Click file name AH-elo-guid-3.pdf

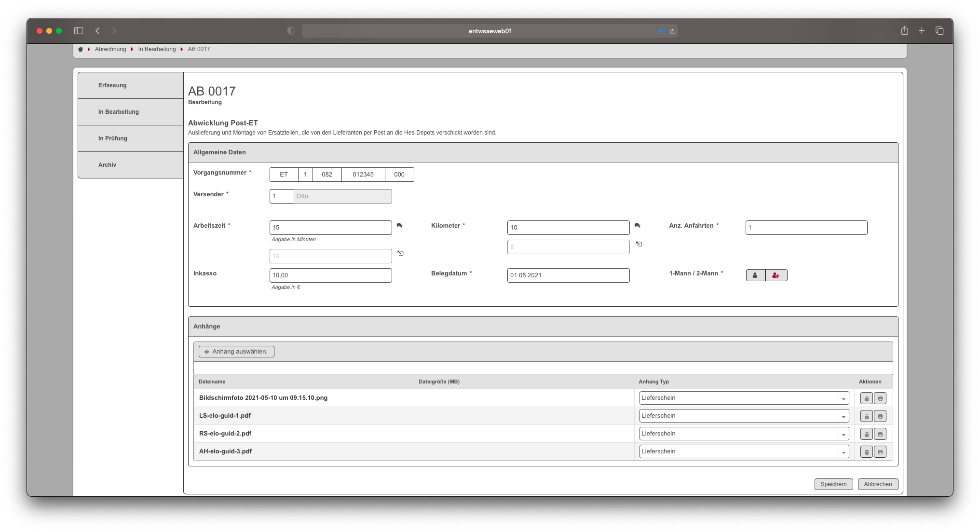click(225, 451)
